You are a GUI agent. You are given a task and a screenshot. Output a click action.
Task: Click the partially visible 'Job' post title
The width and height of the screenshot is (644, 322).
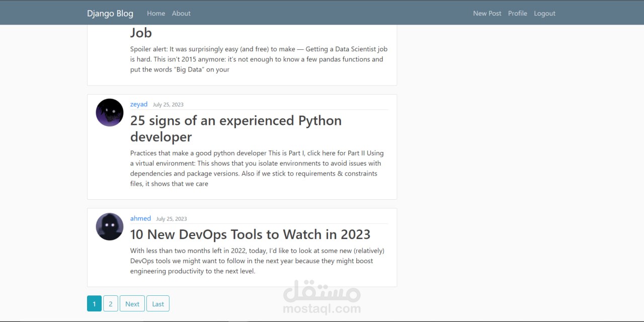(x=141, y=33)
